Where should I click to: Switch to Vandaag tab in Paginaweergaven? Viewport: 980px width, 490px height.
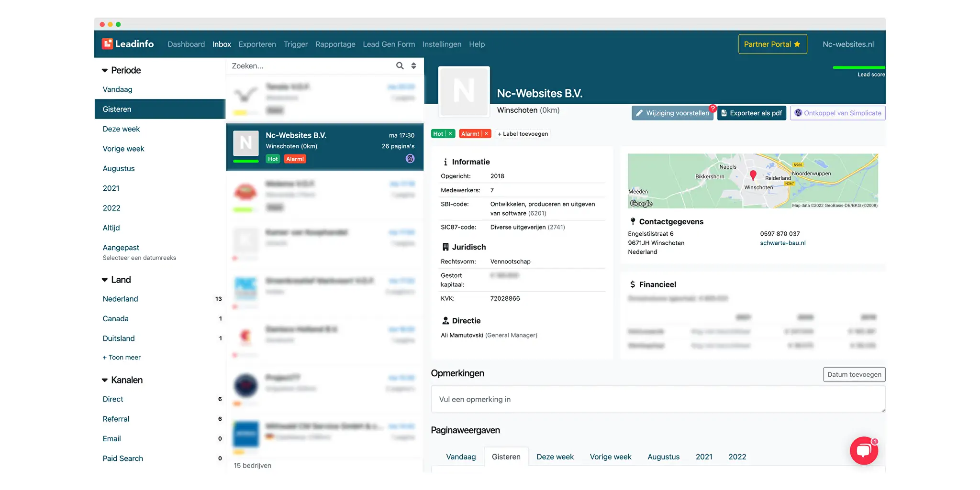[461, 457]
